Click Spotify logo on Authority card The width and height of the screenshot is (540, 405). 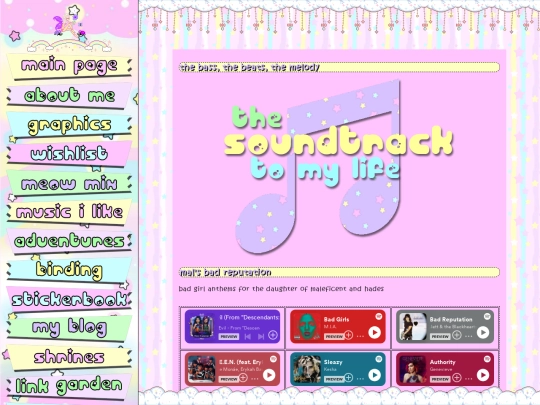(487, 359)
